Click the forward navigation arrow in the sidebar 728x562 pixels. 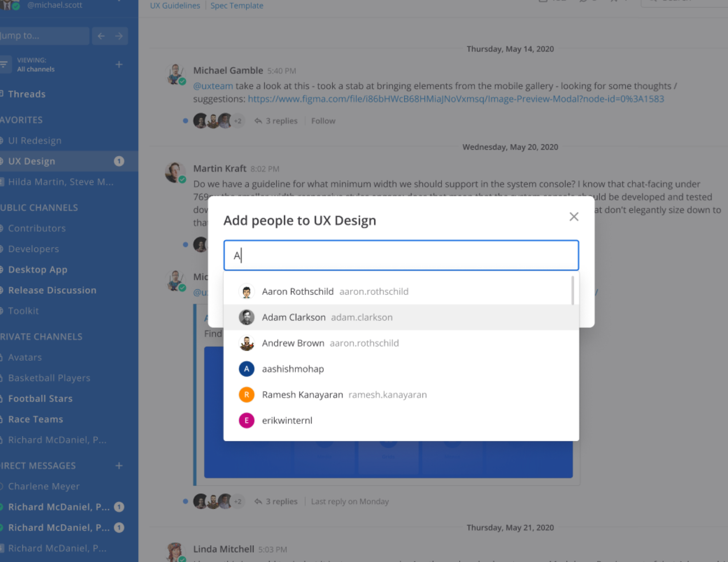[x=119, y=36]
